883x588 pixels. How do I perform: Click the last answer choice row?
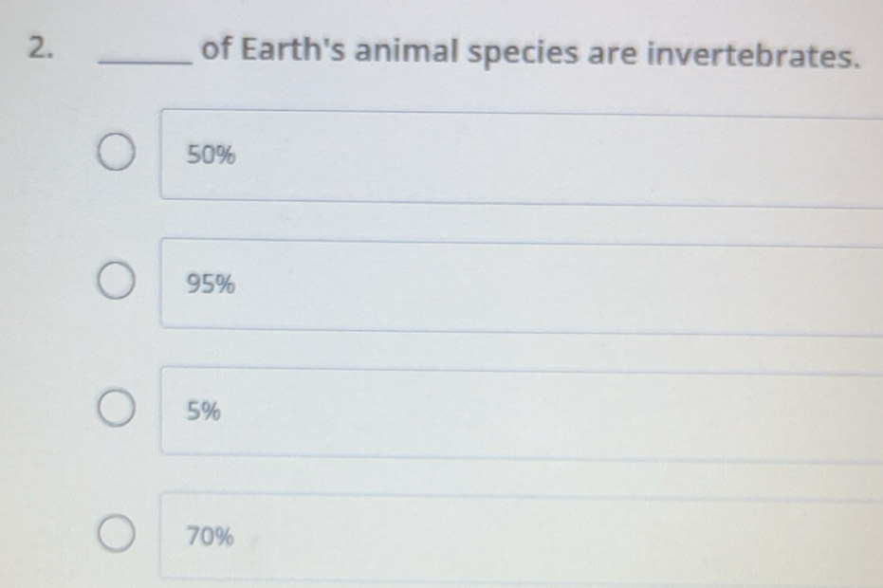427,534
